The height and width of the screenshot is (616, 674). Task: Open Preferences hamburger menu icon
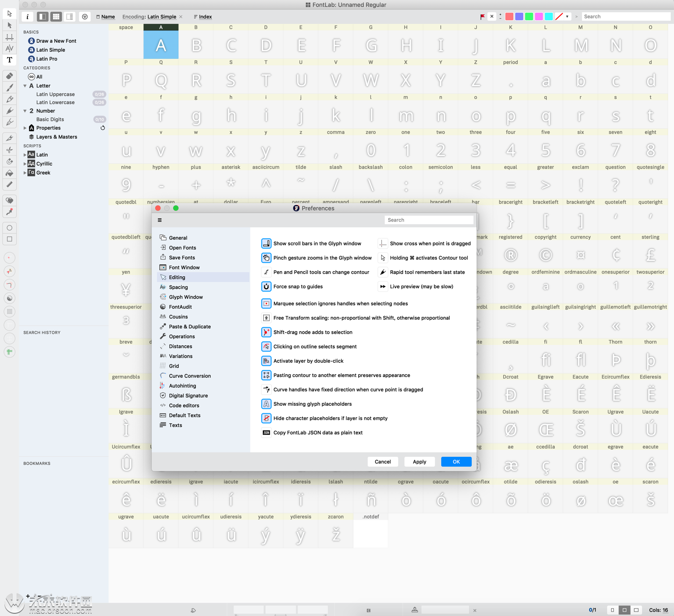160,220
